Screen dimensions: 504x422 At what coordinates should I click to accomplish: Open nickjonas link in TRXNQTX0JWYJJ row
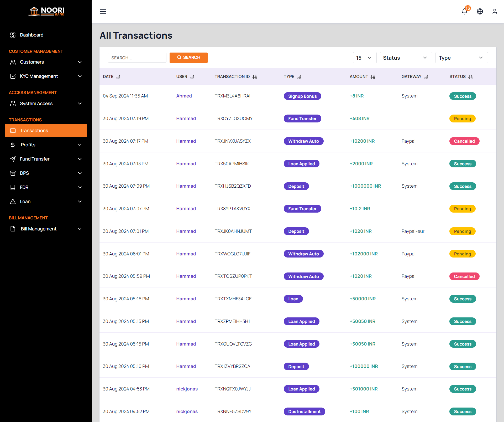click(x=187, y=389)
